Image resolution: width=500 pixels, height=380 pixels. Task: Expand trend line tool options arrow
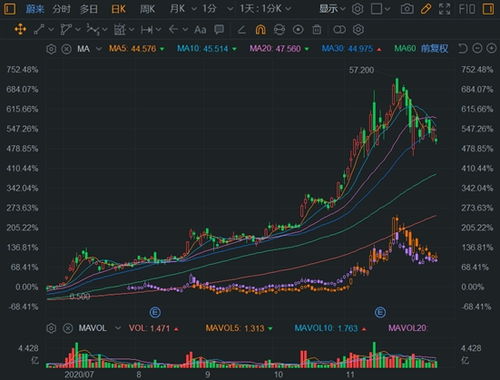coord(51,30)
